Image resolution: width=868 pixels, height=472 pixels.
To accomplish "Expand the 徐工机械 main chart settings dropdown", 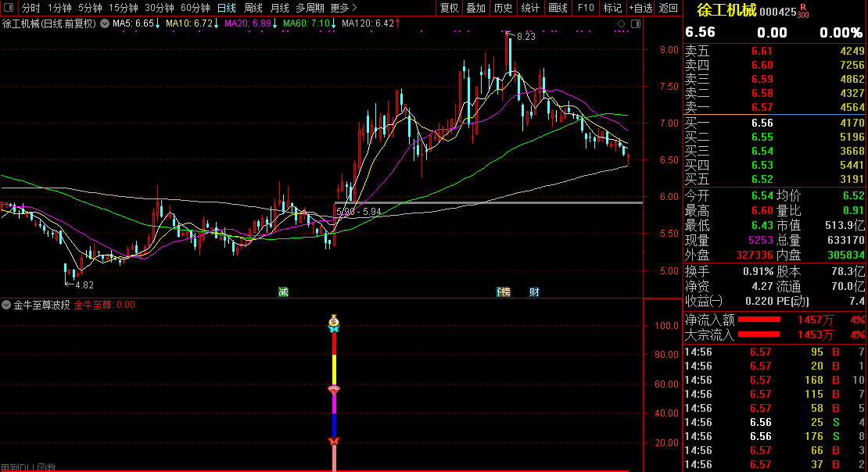I will click(x=104, y=23).
